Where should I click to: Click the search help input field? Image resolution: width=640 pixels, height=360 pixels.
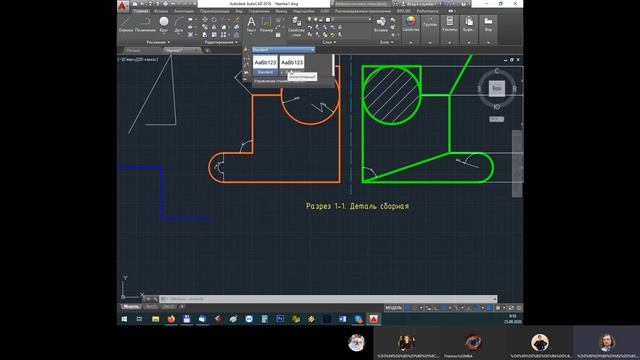(363, 4)
